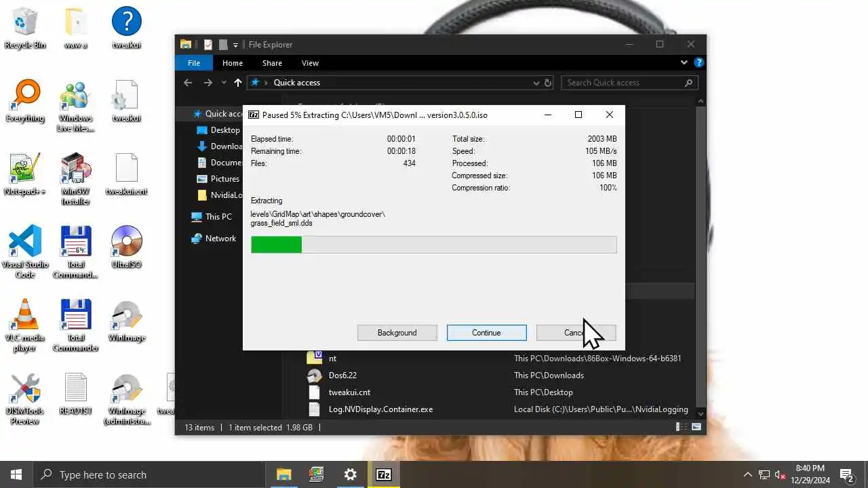Launch WinImage from the desktop
Viewport: 868px width, 488px height.
(x=127, y=321)
